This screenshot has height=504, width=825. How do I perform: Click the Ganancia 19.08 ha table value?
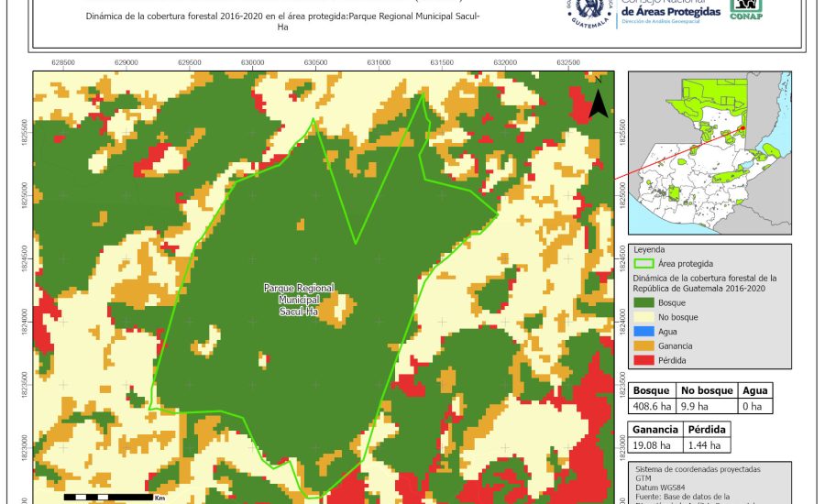[x=654, y=445]
